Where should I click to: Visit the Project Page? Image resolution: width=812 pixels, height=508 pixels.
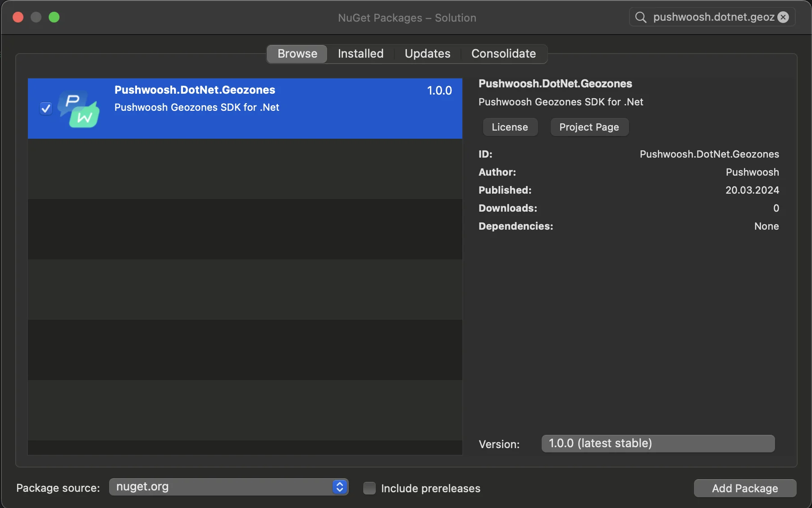pyautogui.click(x=589, y=127)
